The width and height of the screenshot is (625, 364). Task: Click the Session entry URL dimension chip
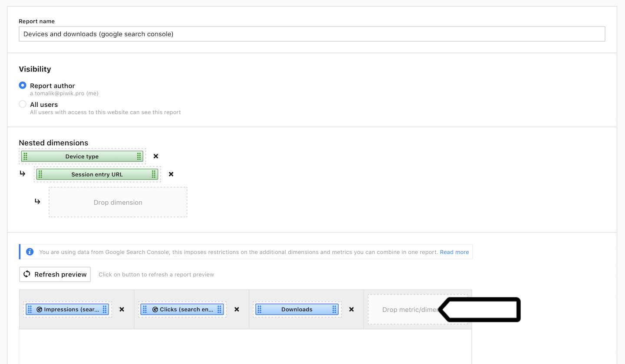pos(97,174)
